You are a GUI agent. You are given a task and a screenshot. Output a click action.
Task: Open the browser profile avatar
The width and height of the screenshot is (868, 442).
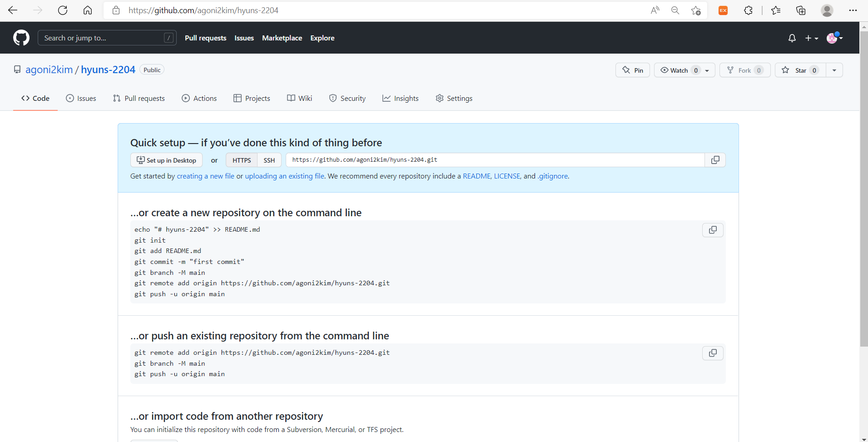pyautogui.click(x=827, y=10)
